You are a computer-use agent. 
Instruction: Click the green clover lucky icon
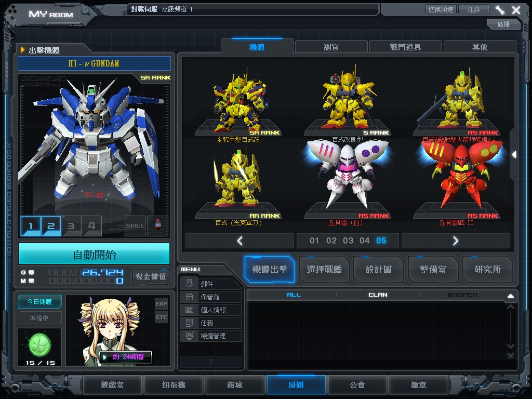pyautogui.click(x=39, y=343)
